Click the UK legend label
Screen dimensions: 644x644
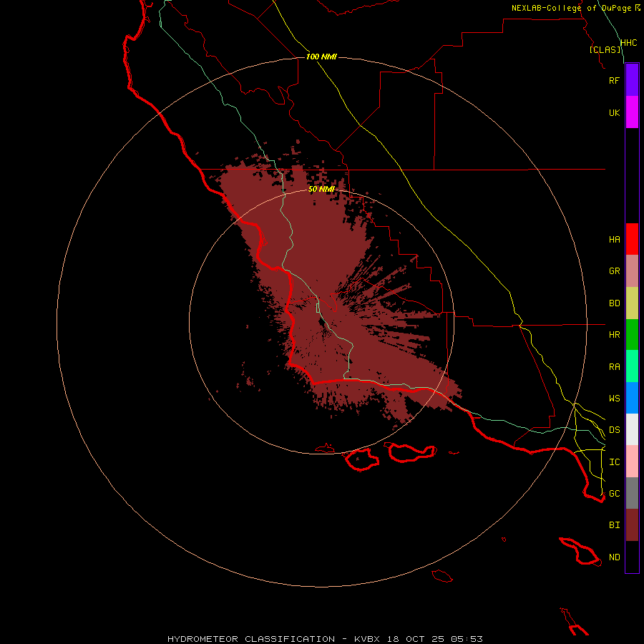pos(614,112)
